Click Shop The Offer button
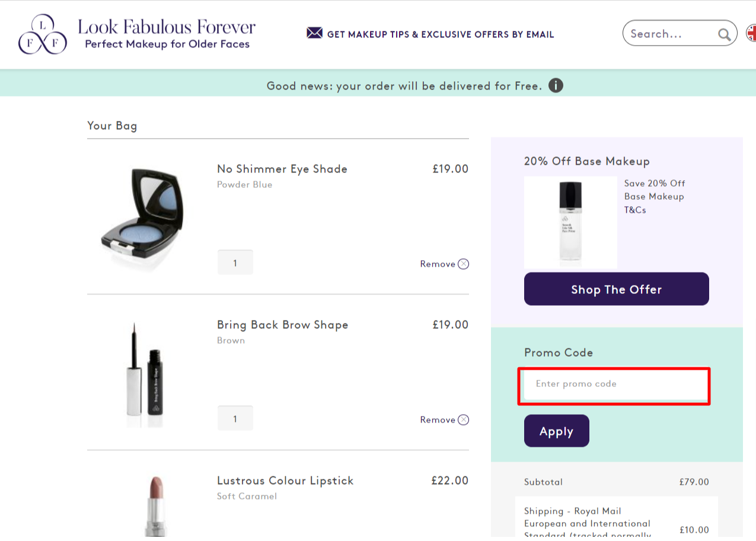This screenshot has width=756, height=541. pyautogui.click(x=616, y=289)
